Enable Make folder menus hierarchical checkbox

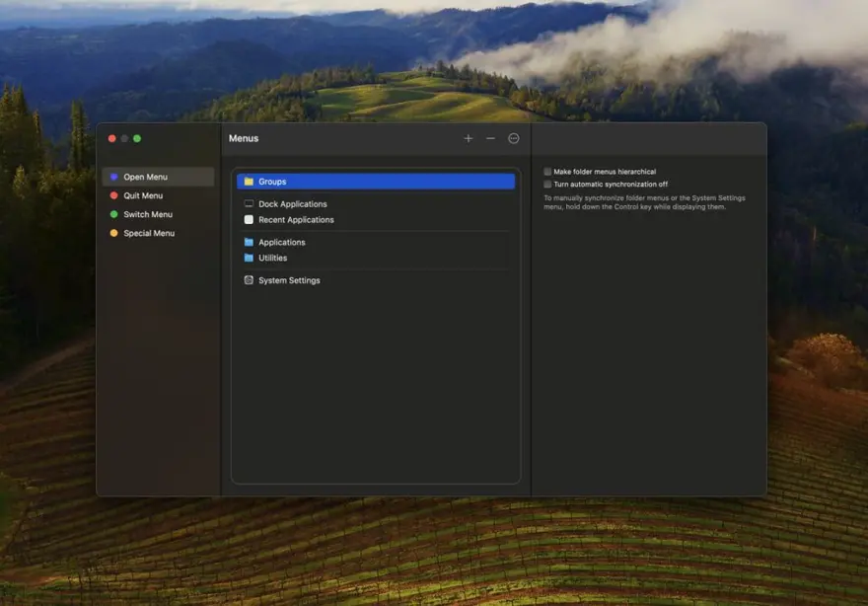547,172
